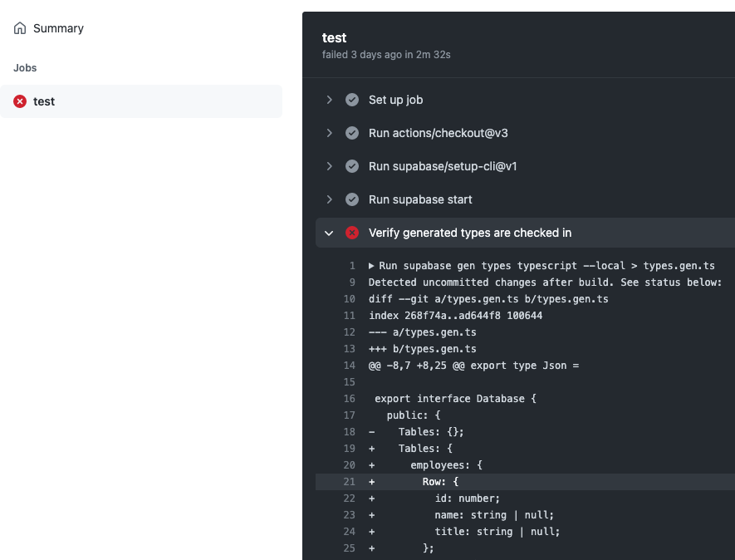Expand the Set up job step
Viewport: 735px width, 560px height.
[x=329, y=100]
